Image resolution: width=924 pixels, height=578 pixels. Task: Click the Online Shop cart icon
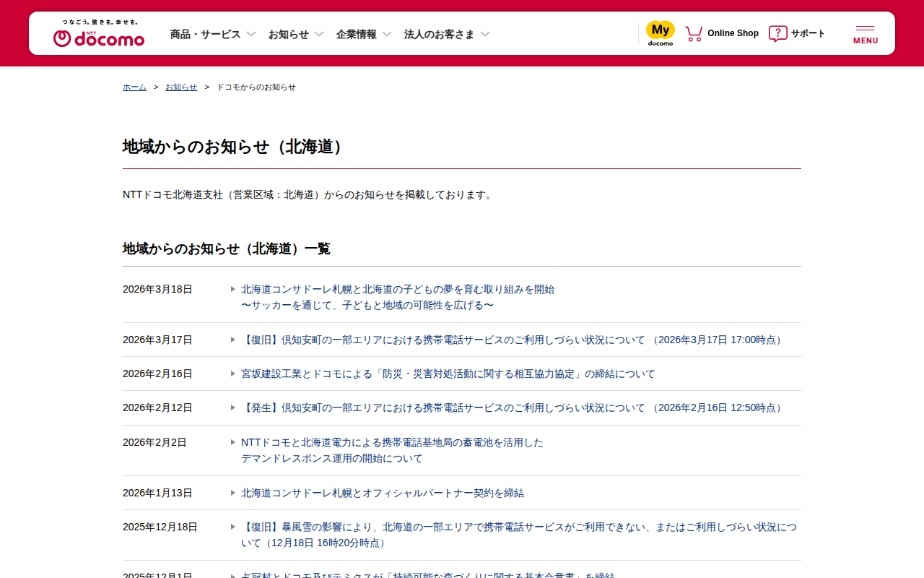pos(694,33)
